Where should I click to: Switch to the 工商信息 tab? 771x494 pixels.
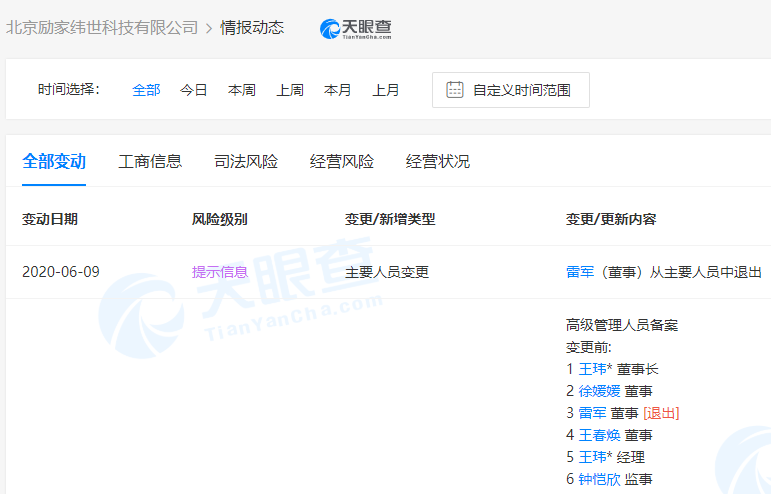click(x=150, y=162)
